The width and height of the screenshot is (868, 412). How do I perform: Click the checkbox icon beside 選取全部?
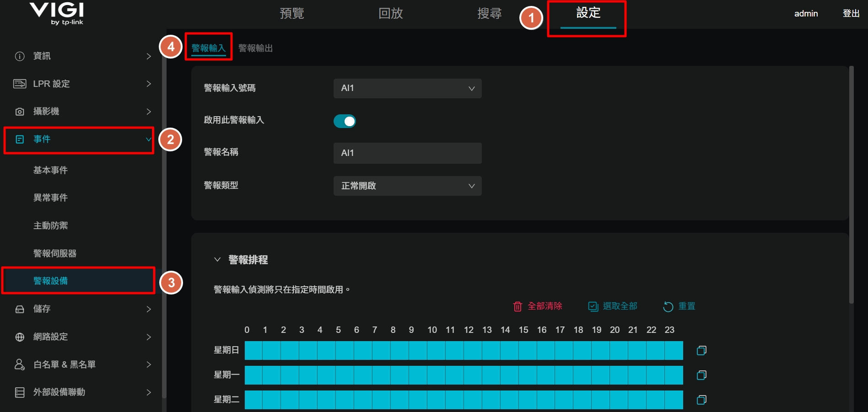(593, 306)
